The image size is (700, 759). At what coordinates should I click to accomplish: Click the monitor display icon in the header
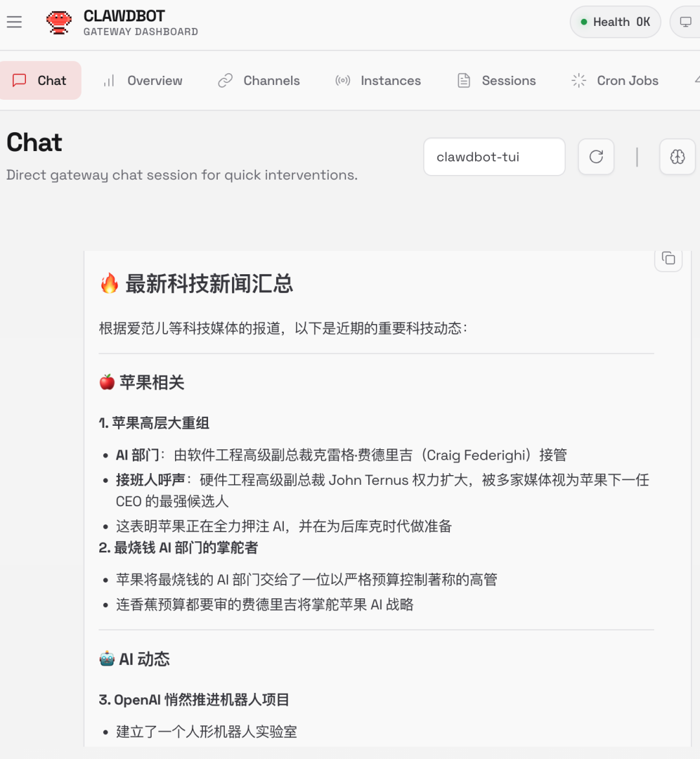[685, 21]
